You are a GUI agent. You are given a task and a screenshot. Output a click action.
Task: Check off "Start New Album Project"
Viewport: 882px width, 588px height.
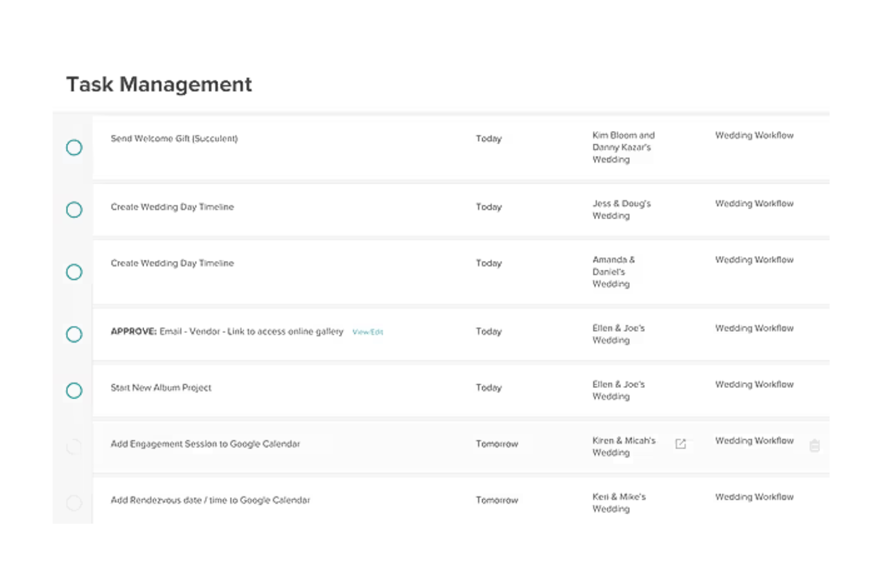click(x=74, y=391)
